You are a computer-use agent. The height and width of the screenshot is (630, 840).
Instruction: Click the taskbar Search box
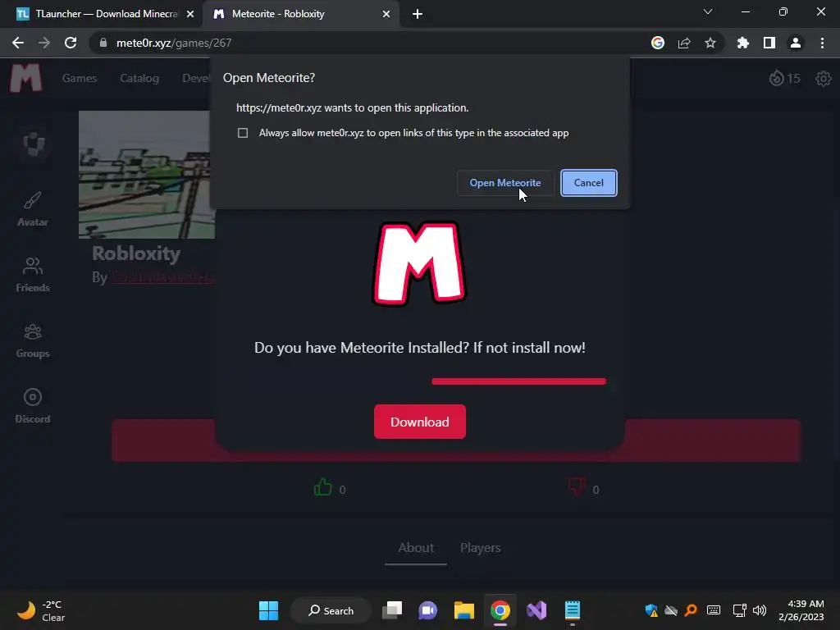[x=331, y=610]
